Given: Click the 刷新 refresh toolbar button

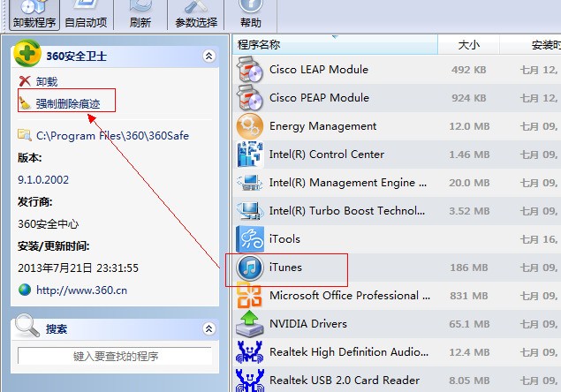Looking at the screenshot, I should pos(140,15).
